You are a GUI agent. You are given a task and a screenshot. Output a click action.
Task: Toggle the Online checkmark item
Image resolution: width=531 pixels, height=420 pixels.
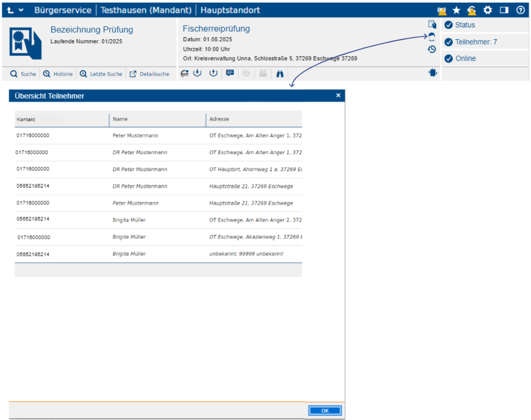tap(449, 59)
